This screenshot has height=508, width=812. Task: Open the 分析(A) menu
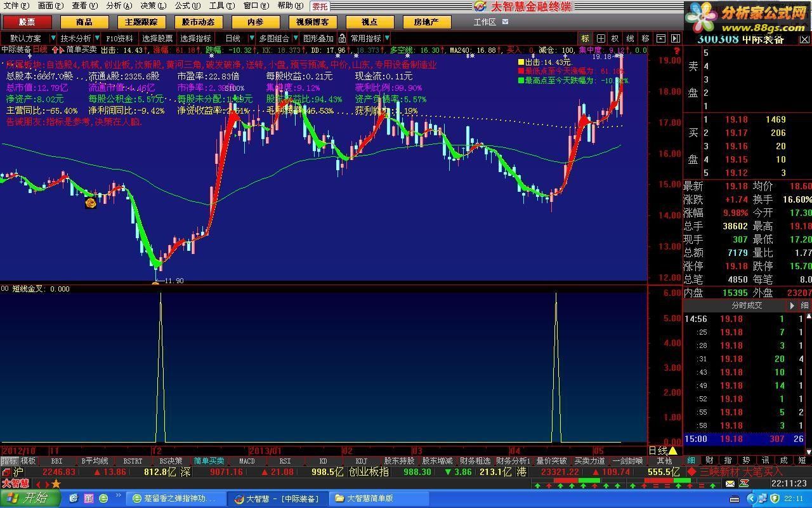pos(119,6)
